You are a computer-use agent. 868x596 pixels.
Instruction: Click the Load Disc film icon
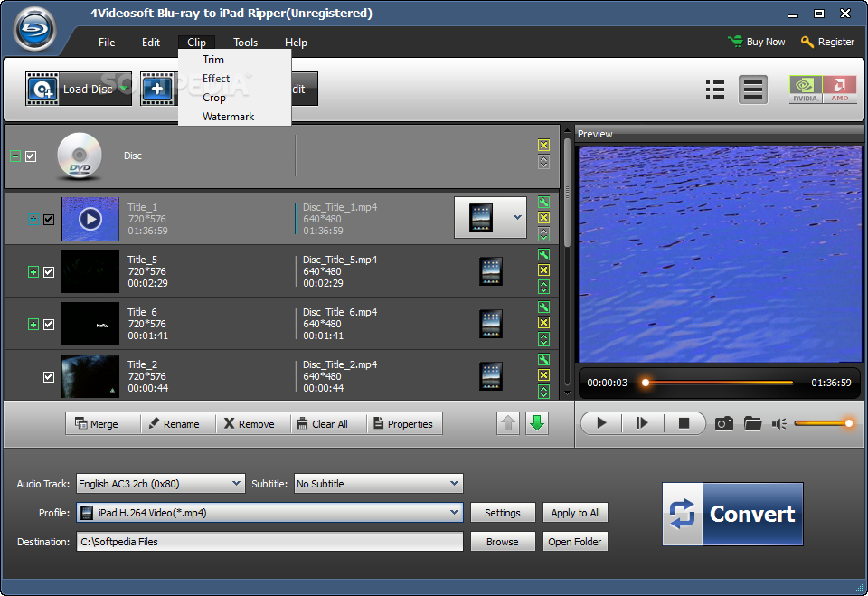pos(42,89)
